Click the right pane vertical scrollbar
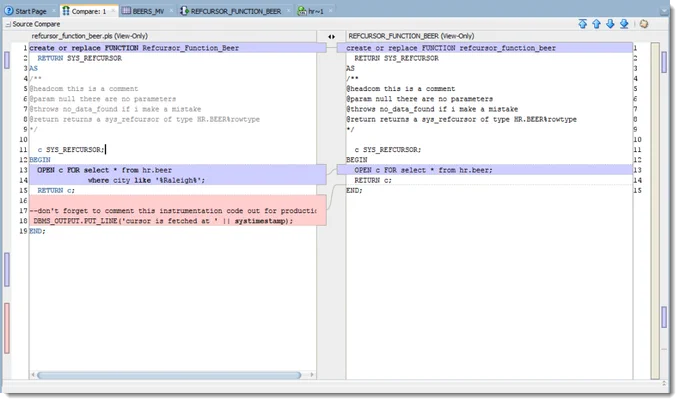The height and width of the screenshot is (403, 680). pyautogui.click(x=655, y=210)
